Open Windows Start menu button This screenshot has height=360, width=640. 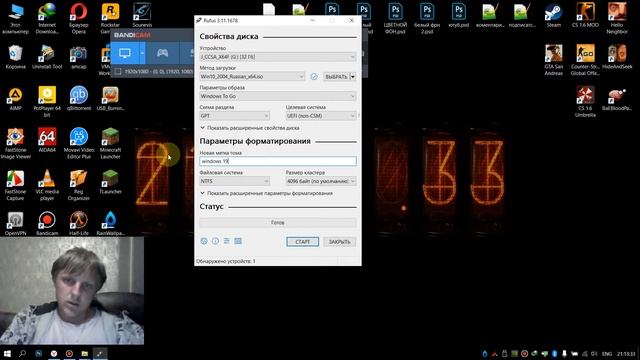click(7, 353)
